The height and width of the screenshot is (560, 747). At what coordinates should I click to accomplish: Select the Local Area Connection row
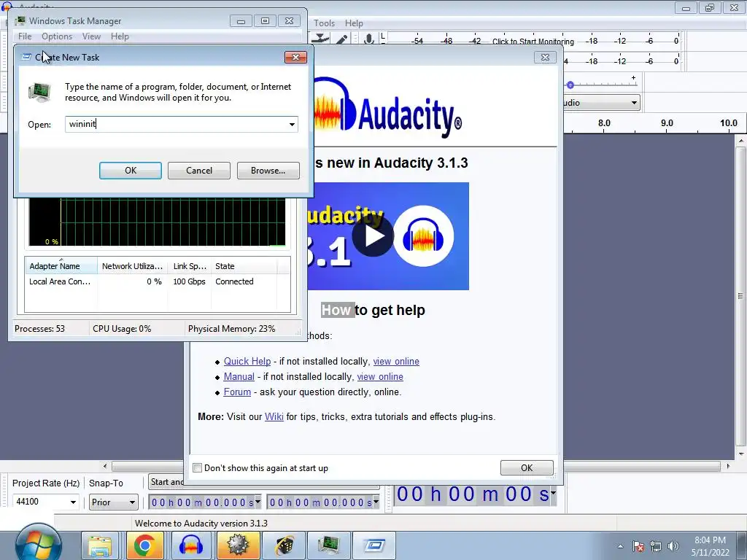[158, 281]
